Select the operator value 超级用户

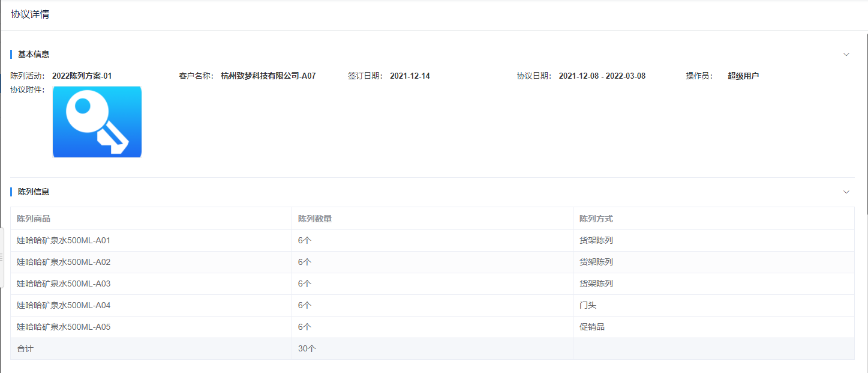click(x=743, y=76)
